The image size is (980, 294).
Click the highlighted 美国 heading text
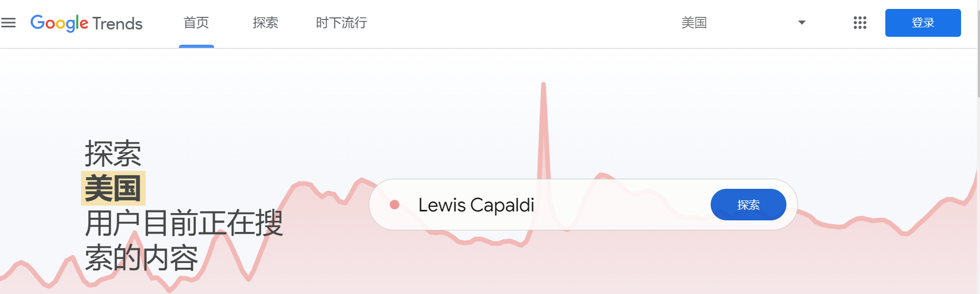click(x=113, y=188)
